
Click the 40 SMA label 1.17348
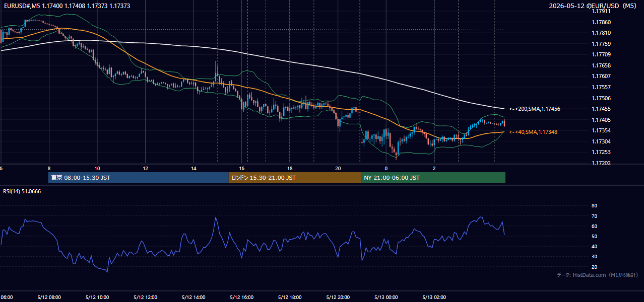(x=533, y=132)
